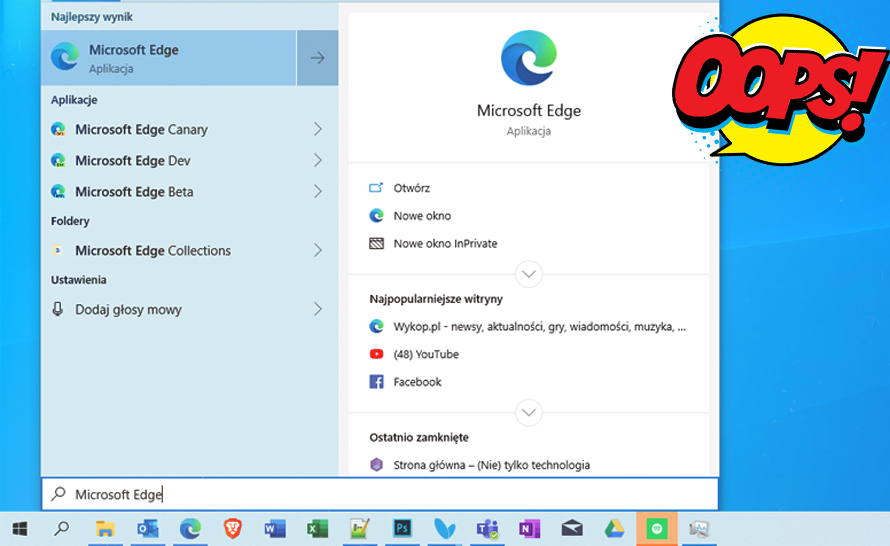Screen dimensions: 890x546
Task: Launch OneNote from the taskbar
Action: pos(529,529)
